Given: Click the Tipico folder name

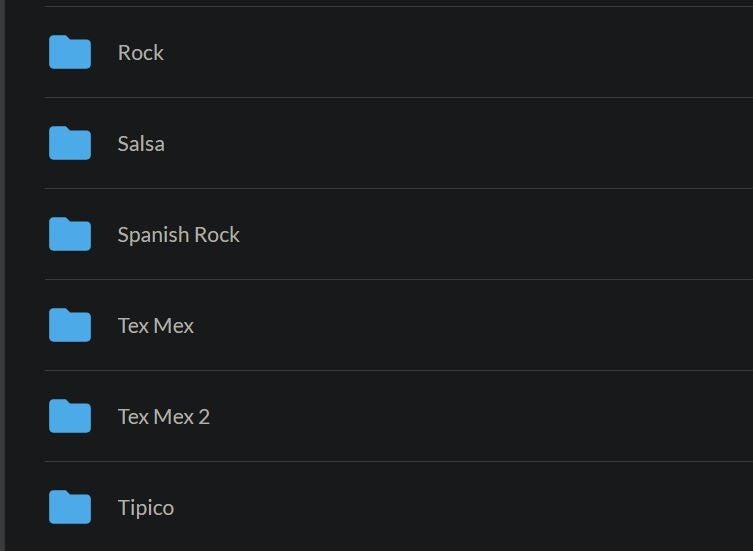Looking at the screenshot, I should point(145,508).
